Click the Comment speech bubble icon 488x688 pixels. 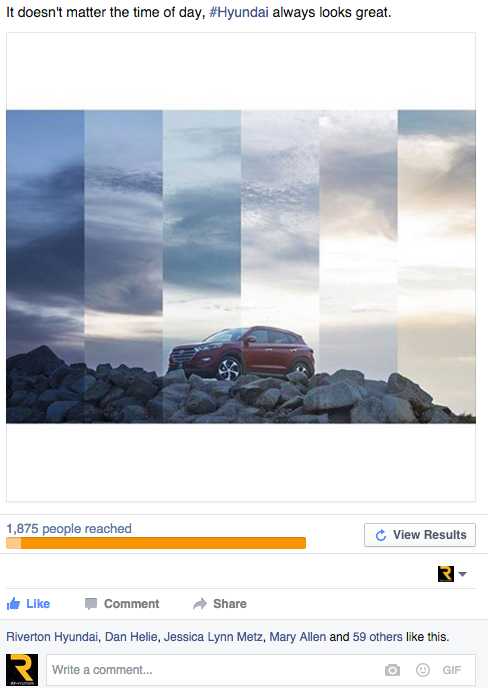(91, 604)
